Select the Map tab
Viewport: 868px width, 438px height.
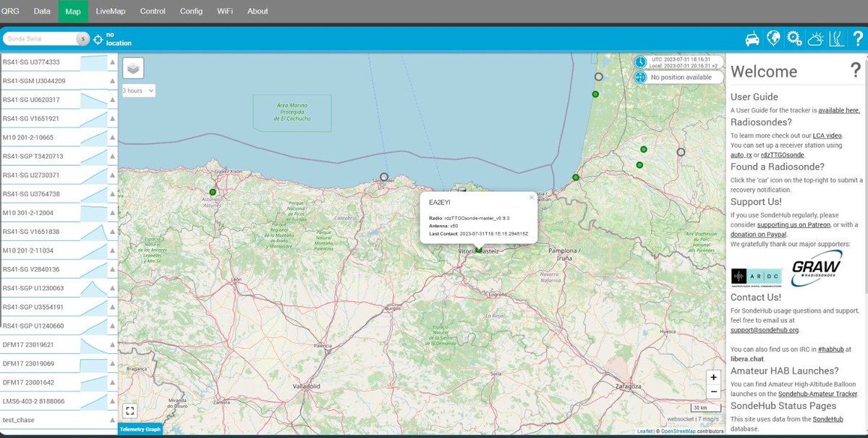pos(73,11)
